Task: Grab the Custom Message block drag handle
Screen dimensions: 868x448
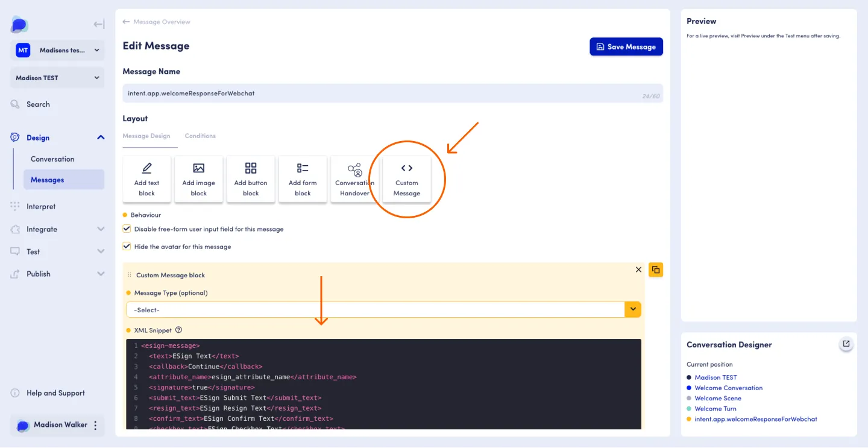Action: click(130, 275)
